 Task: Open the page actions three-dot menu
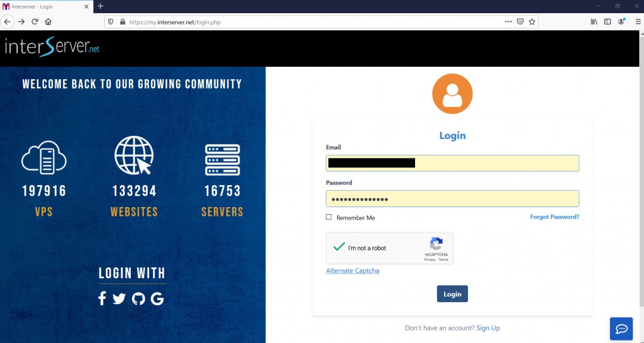pyautogui.click(x=508, y=22)
